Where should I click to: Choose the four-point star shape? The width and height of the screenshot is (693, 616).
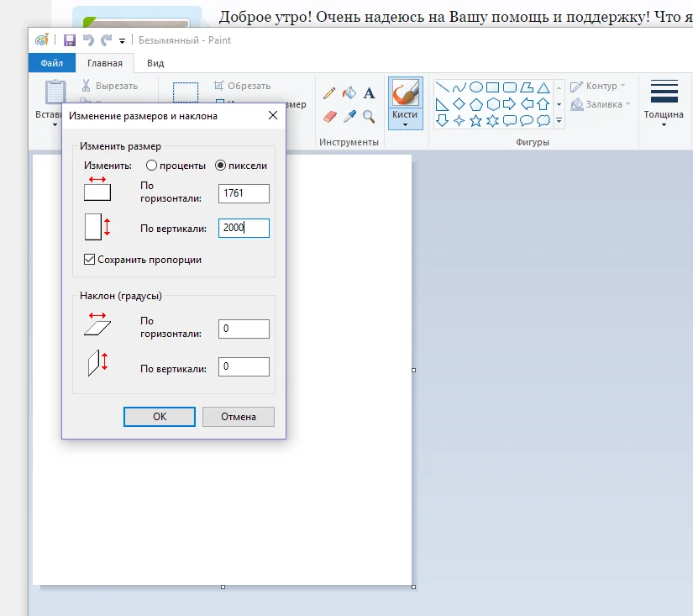click(x=459, y=120)
